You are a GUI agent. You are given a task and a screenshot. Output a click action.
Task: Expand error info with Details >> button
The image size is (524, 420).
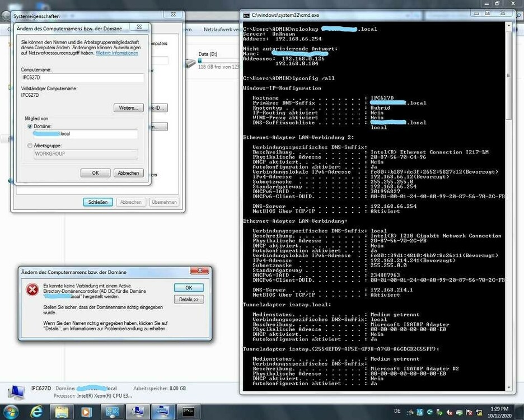[x=189, y=300]
